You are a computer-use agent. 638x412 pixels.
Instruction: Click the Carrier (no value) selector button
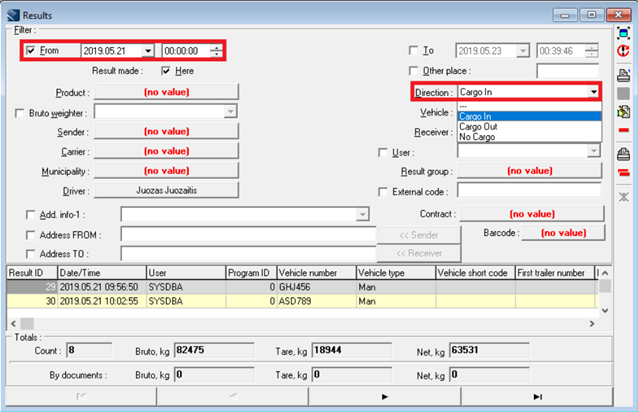[x=166, y=151]
